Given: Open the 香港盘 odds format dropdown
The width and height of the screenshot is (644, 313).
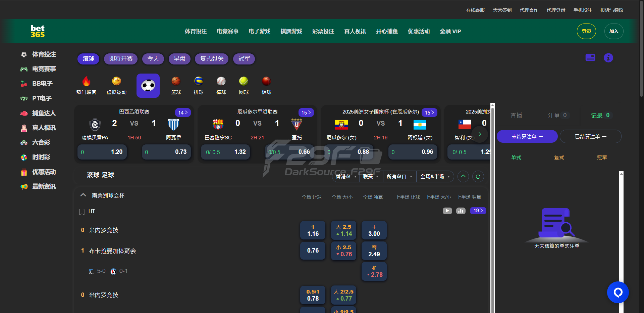Looking at the screenshot, I should click(346, 177).
